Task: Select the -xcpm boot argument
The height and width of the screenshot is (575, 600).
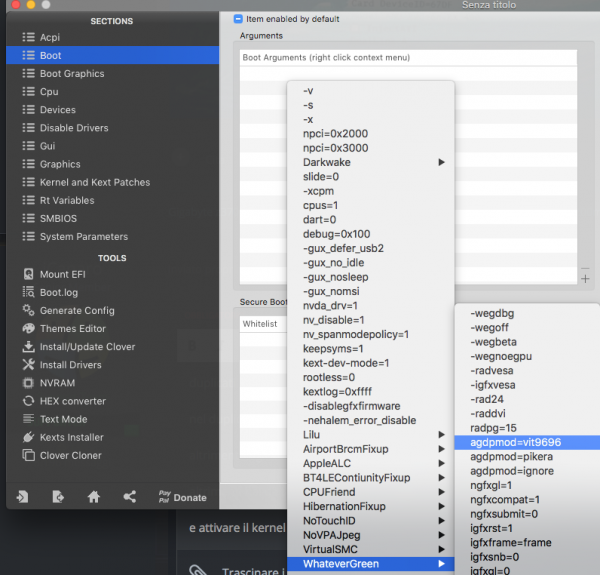Action: (x=370, y=191)
